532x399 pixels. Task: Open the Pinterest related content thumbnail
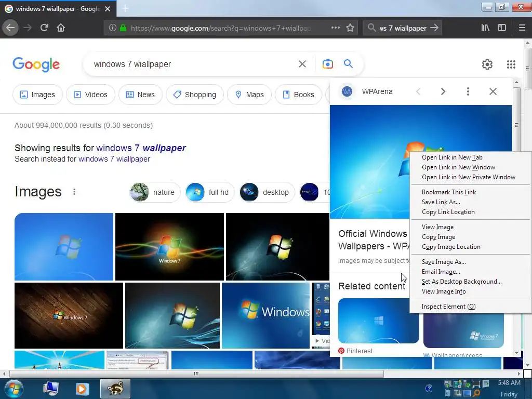click(379, 321)
